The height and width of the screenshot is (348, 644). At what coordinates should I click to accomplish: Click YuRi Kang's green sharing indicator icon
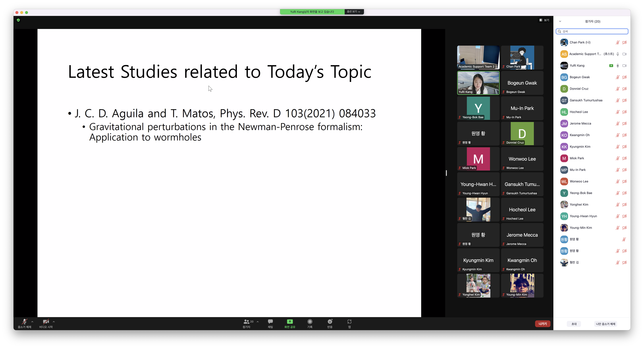(x=611, y=66)
